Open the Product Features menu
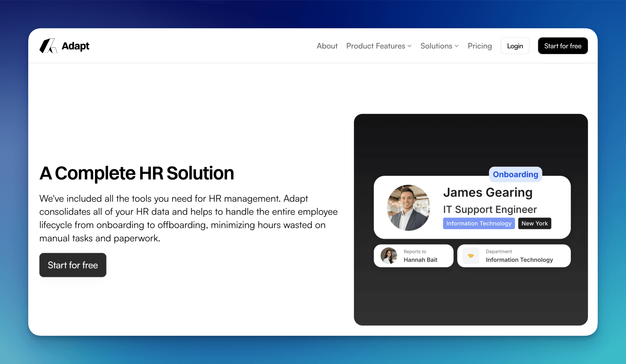Screen dimensions: 626x364 coord(375,46)
